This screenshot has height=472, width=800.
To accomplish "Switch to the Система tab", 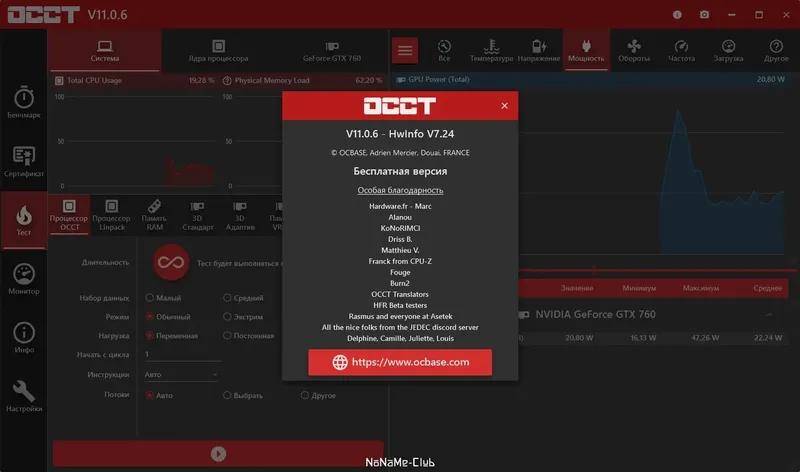I will point(105,51).
